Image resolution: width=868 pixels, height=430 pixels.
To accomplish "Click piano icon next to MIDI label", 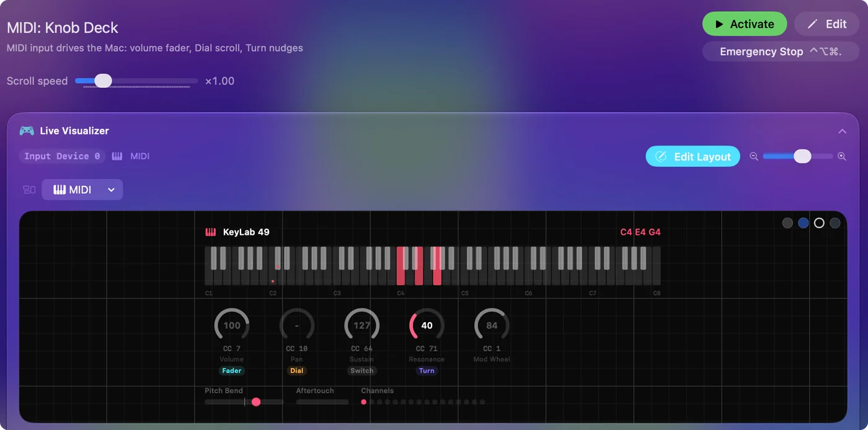I will click(x=117, y=156).
